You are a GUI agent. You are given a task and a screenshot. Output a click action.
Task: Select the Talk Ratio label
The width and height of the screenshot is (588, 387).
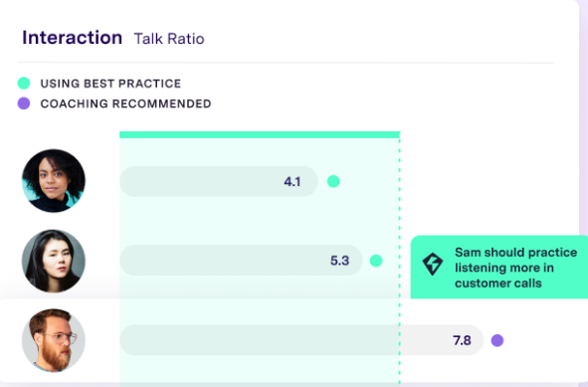tap(169, 39)
